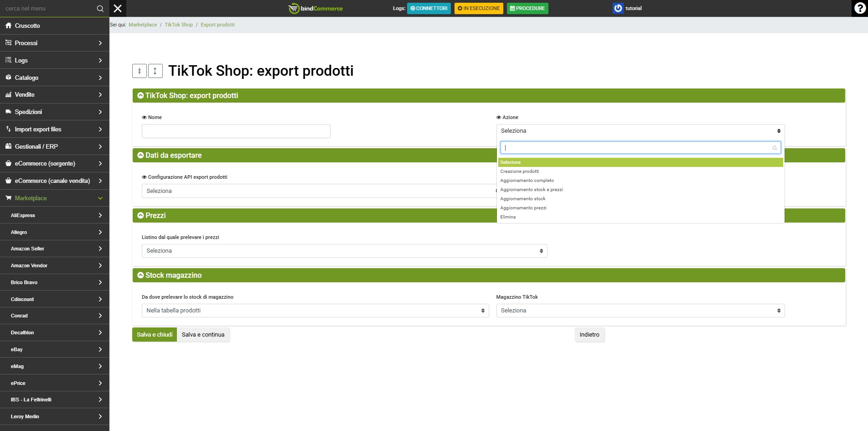Click the Nome text input field

(236, 131)
